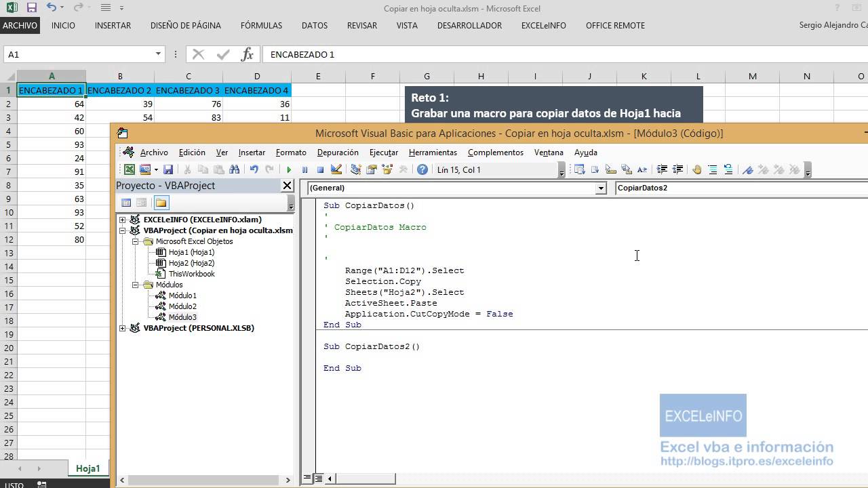Toggle Design Mode icon in VBA toolbar
The image size is (868, 488).
coord(336,169)
